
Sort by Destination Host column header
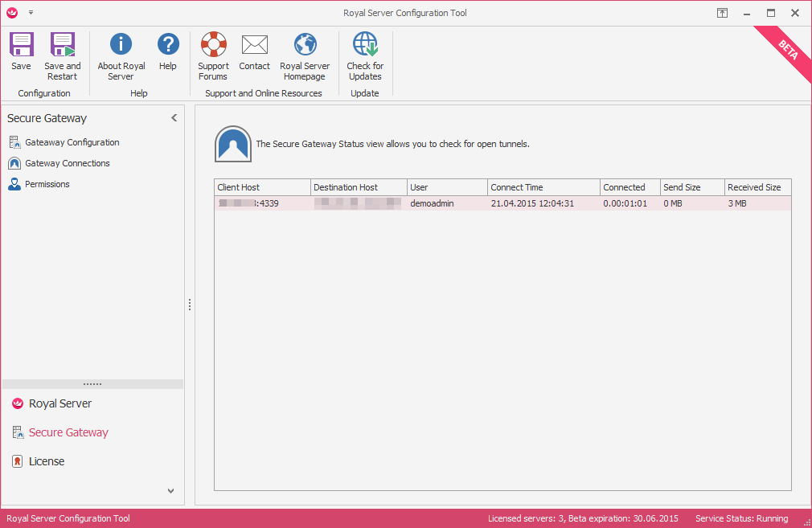[359, 187]
